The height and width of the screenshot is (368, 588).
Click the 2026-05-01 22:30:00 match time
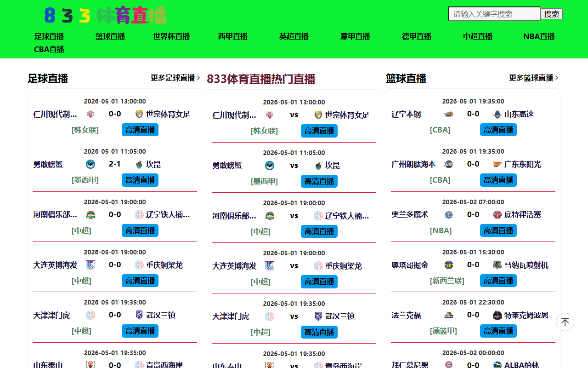click(473, 302)
